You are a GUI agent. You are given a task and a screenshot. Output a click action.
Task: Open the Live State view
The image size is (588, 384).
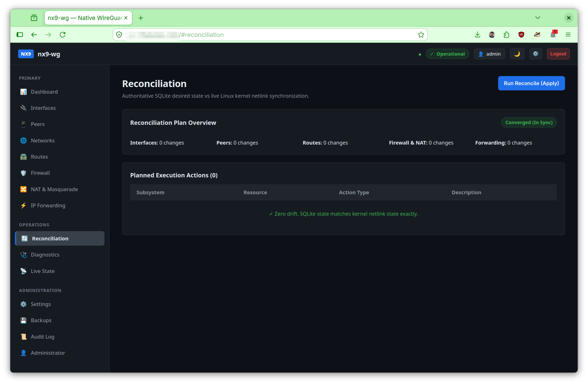pos(59,271)
